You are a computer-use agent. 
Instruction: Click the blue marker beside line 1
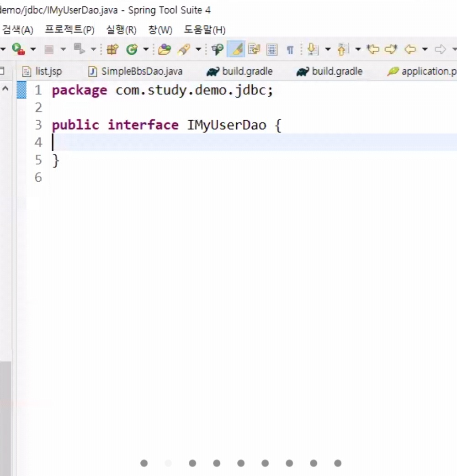(21, 90)
